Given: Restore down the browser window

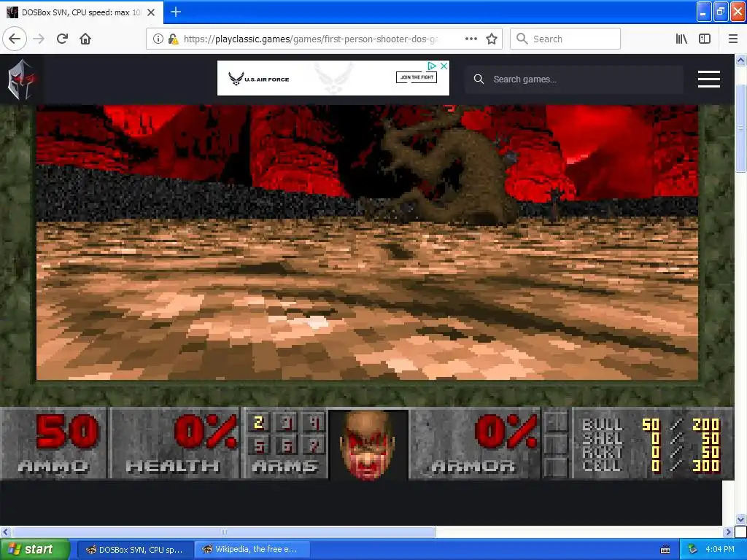Looking at the screenshot, I should (721, 12).
